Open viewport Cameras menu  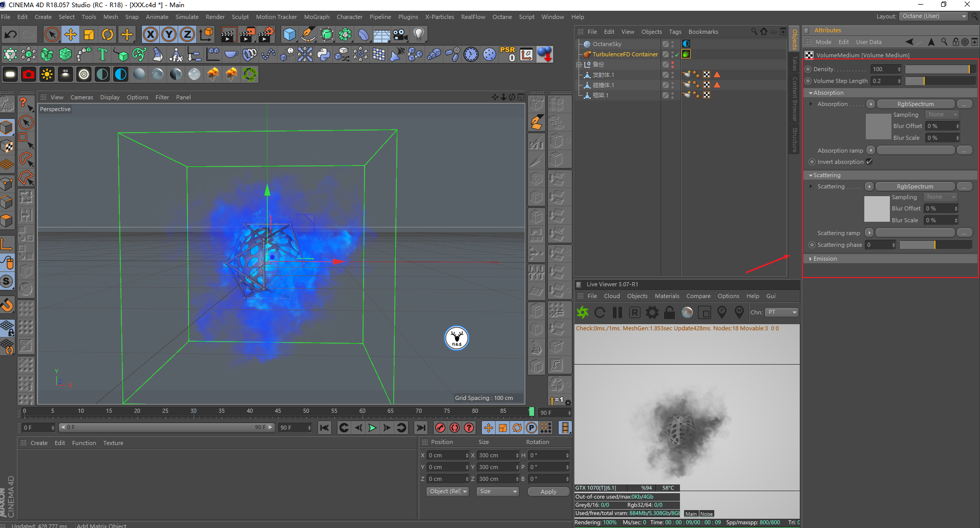pos(82,97)
